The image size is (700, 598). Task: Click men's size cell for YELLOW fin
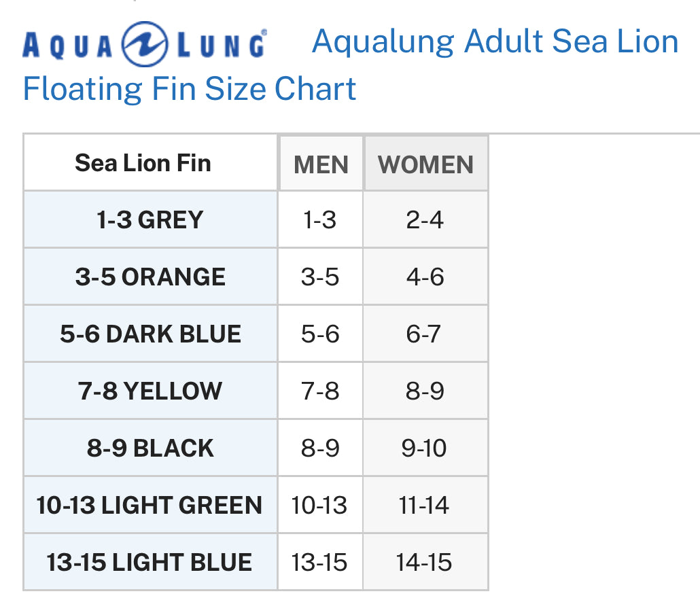pos(320,391)
